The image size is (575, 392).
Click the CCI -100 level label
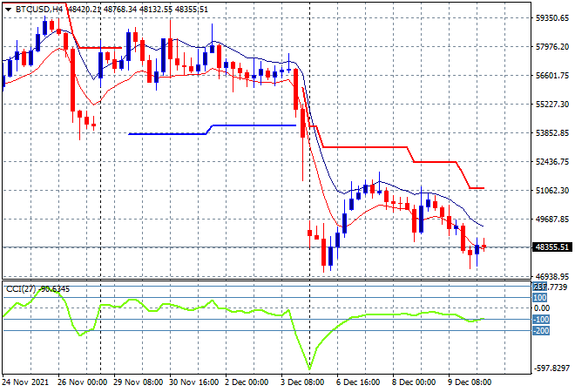point(540,319)
